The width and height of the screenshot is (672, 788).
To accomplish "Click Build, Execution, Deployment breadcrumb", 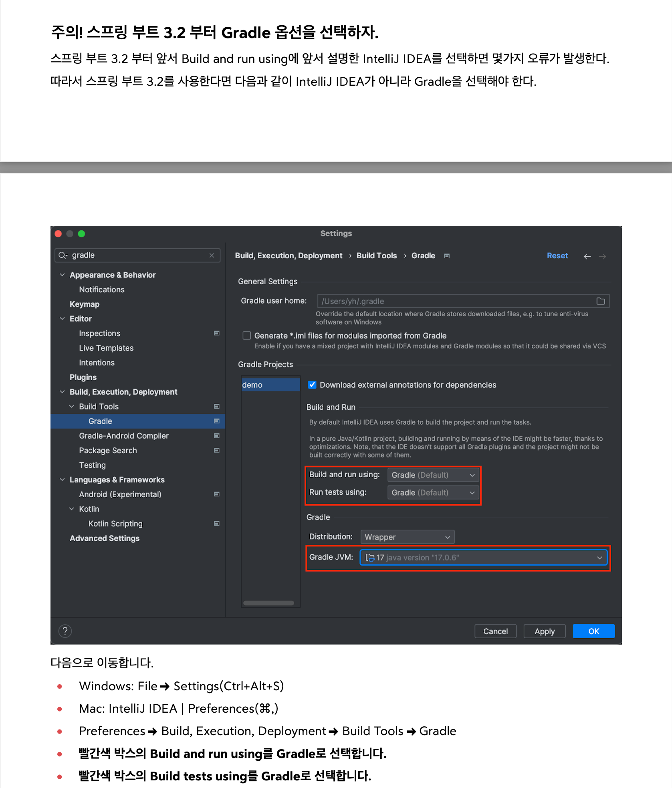I will 289,256.
